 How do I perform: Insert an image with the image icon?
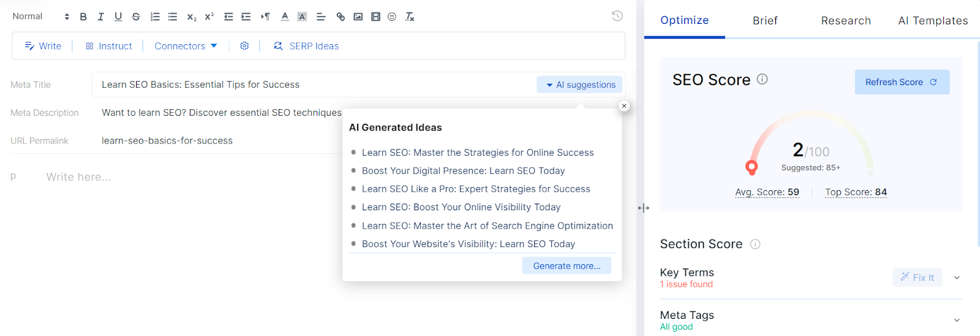pyautogui.click(x=358, y=17)
